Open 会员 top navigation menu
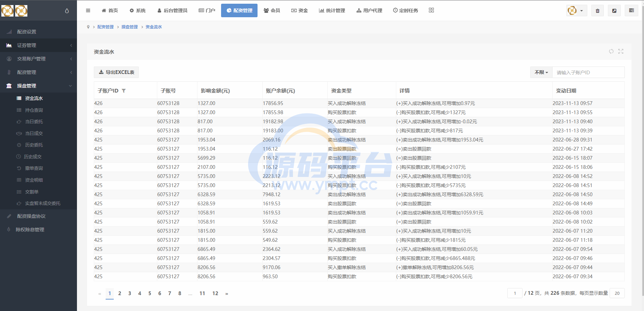Image resolution: width=644 pixels, height=311 pixels. (272, 10)
